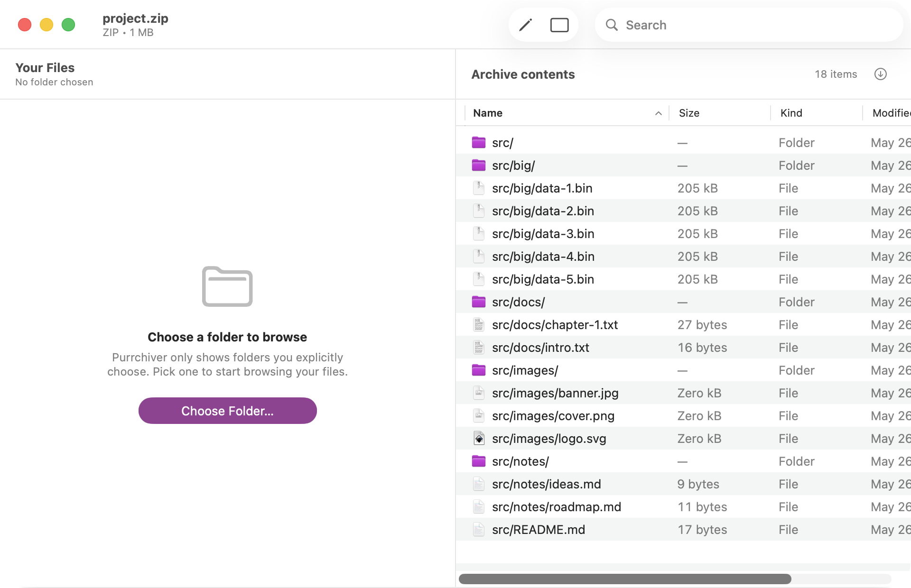Click the green zoom window button
Image resolution: width=911 pixels, height=588 pixels.
pyautogui.click(x=68, y=25)
